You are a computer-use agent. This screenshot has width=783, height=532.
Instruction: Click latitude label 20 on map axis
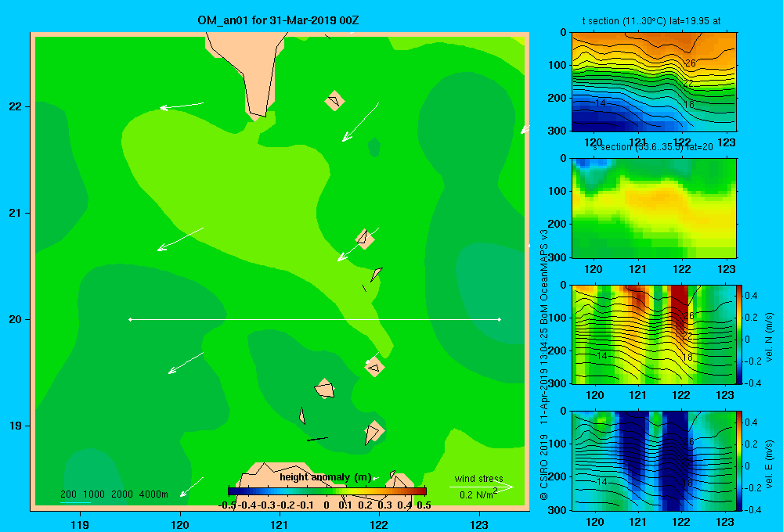click(x=16, y=319)
